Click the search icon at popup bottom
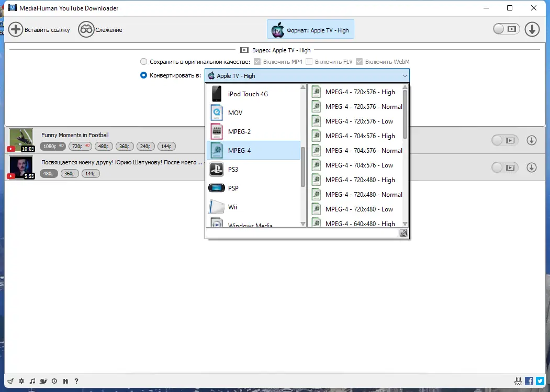The height and width of the screenshot is (392, 550). (403, 233)
